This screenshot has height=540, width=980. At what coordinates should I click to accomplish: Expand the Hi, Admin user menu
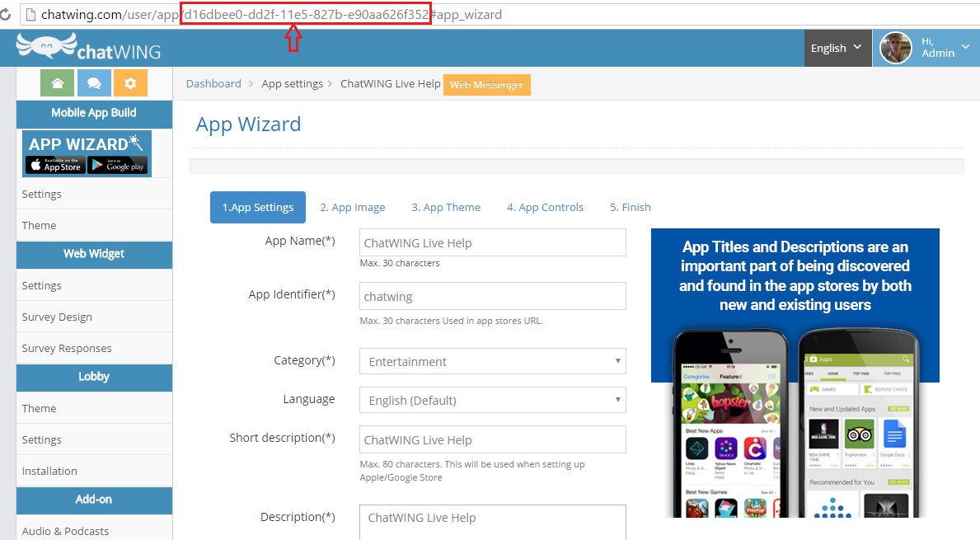945,48
